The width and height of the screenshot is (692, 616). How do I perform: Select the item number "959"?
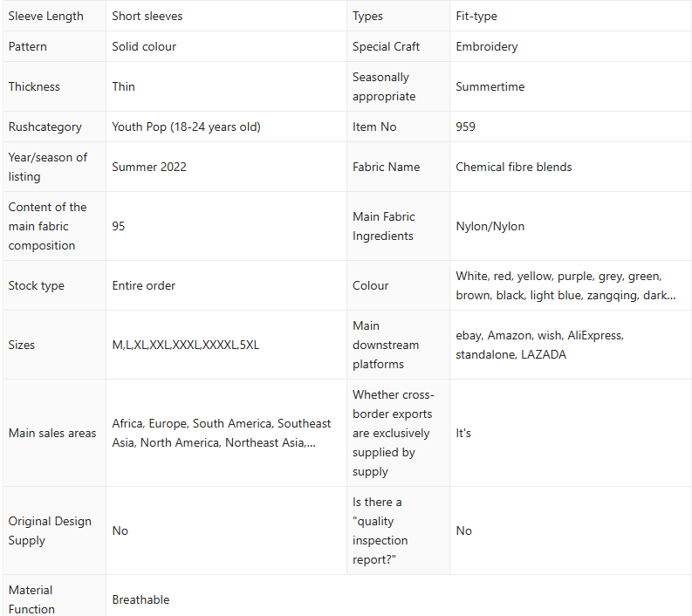click(x=465, y=127)
